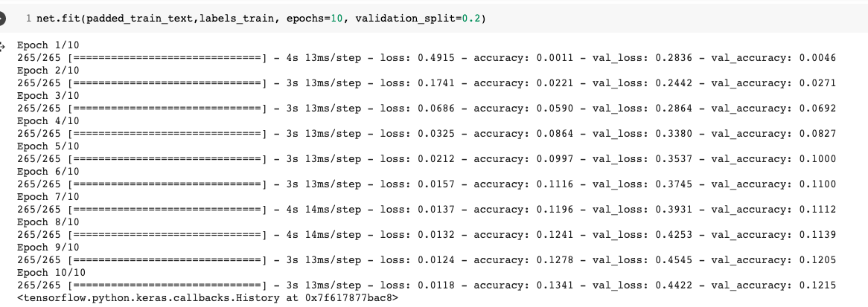Click the tensorflow History object output text
The image size is (868, 307).
tap(207, 298)
